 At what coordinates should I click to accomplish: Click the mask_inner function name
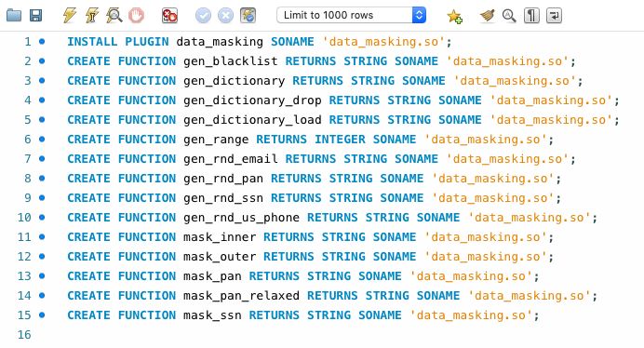[x=220, y=237]
